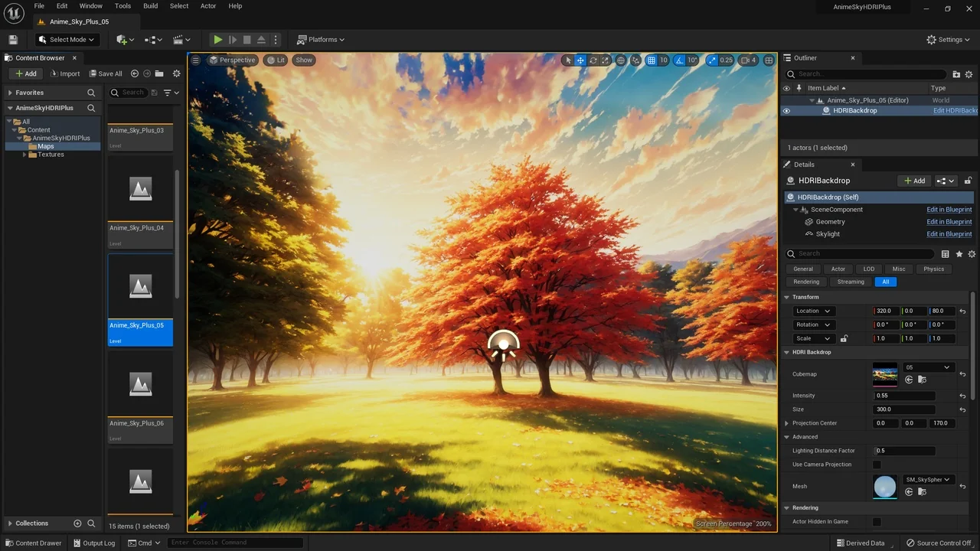The image size is (980, 551).
Task: Select the rotate transform gizmo tool
Action: click(x=593, y=60)
